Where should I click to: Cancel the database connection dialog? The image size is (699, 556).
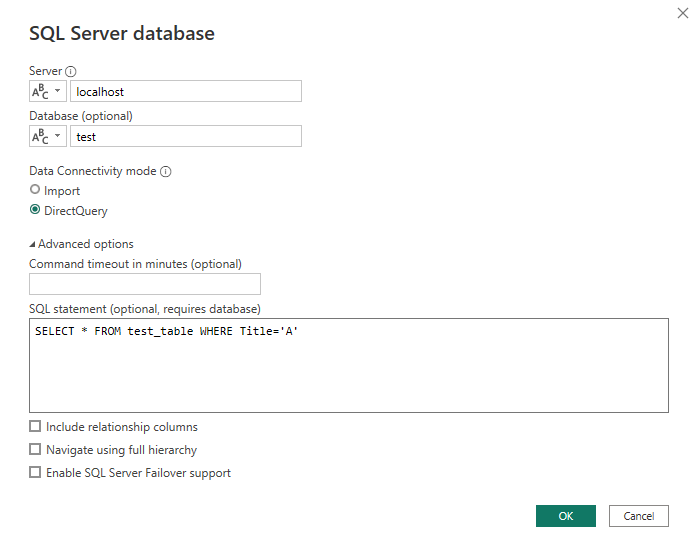coord(638,516)
